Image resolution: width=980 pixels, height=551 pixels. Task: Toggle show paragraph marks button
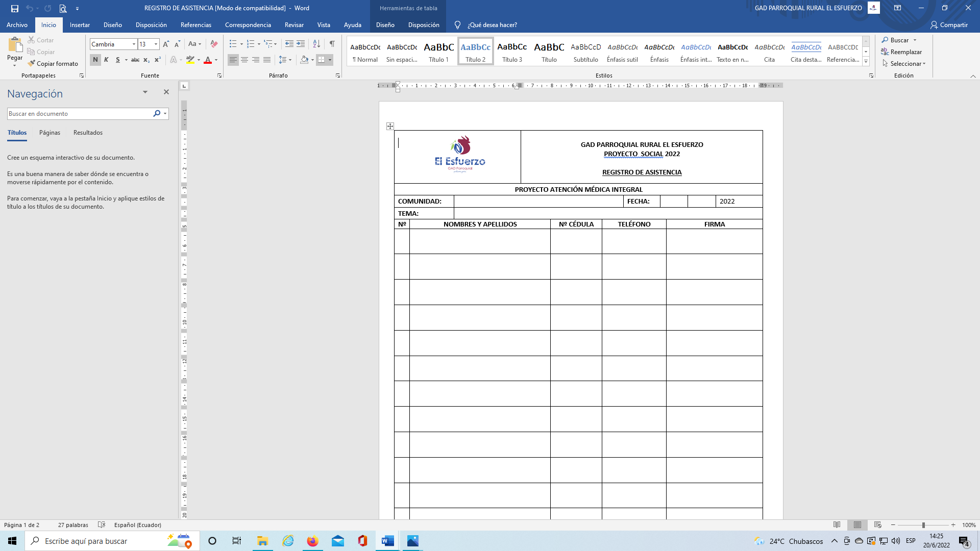tap(332, 44)
